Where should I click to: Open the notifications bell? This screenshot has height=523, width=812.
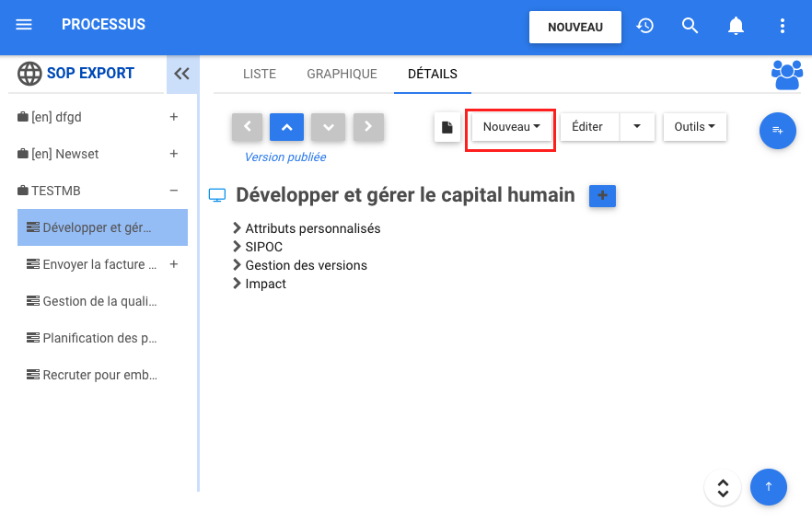coord(736,26)
